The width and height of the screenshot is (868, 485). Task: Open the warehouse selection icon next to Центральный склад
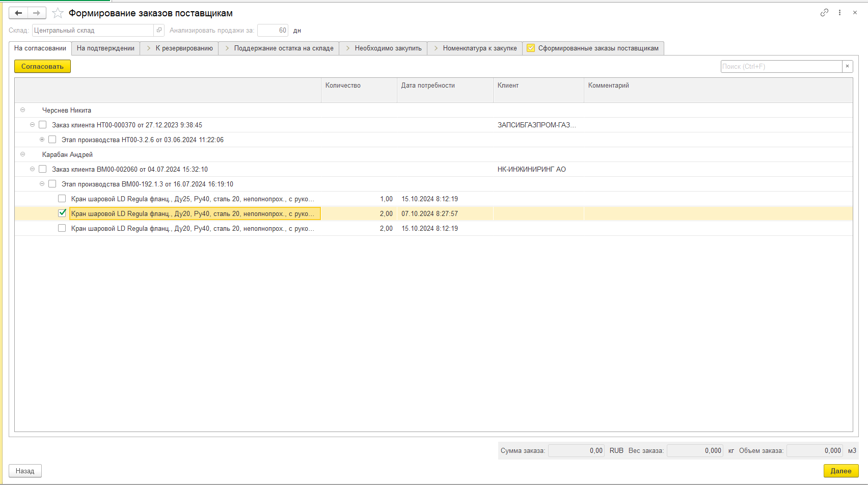point(159,30)
